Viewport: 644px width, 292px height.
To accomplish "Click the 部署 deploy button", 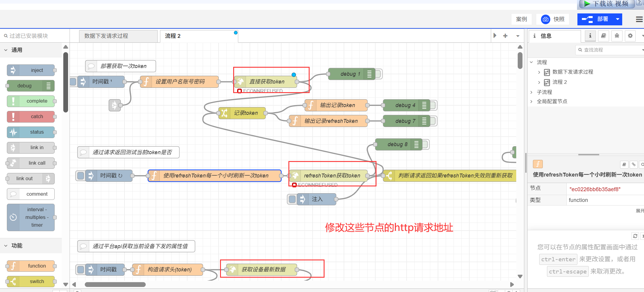I will 596,19.
